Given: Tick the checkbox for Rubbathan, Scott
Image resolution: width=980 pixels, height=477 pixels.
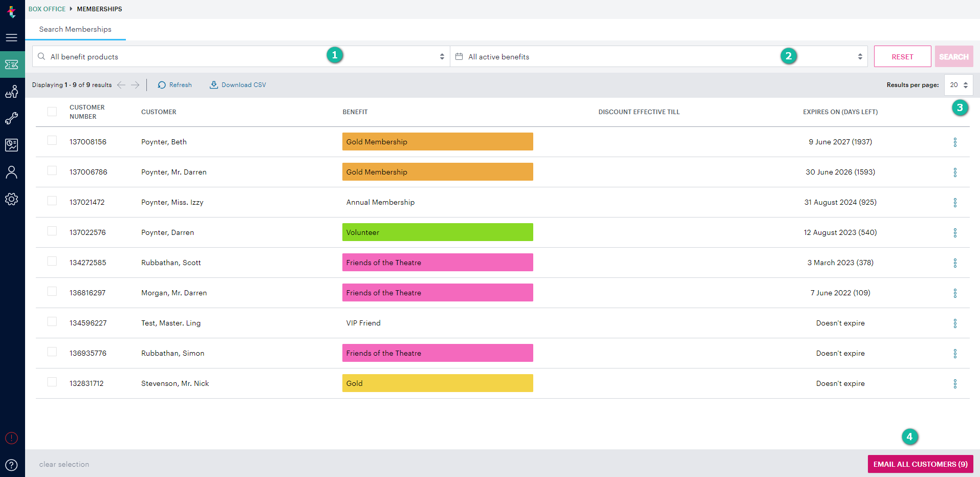Looking at the screenshot, I should click(x=52, y=261).
